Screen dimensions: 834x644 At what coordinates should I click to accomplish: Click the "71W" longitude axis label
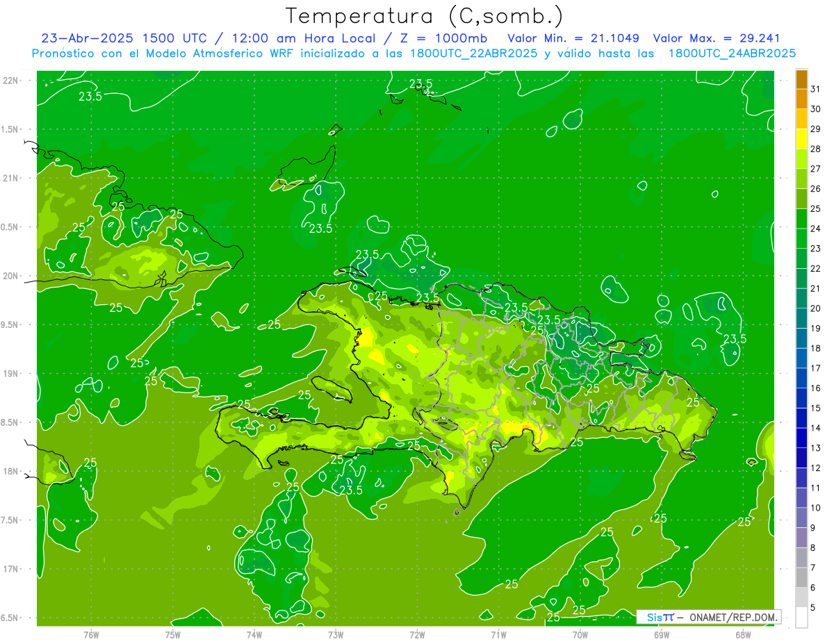pyautogui.click(x=498, y=635)
